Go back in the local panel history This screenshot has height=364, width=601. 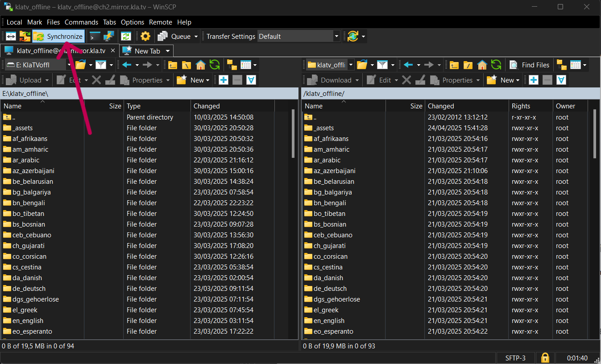[x=127, y=65]
